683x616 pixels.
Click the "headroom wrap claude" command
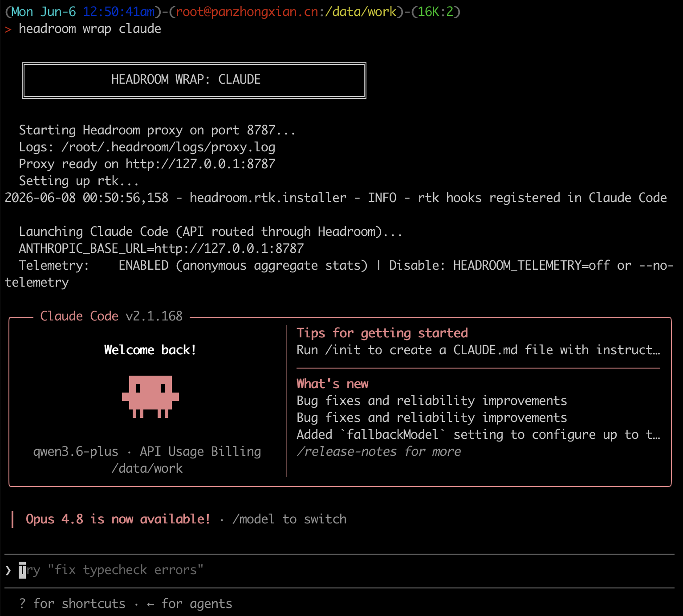coord(90,29)
